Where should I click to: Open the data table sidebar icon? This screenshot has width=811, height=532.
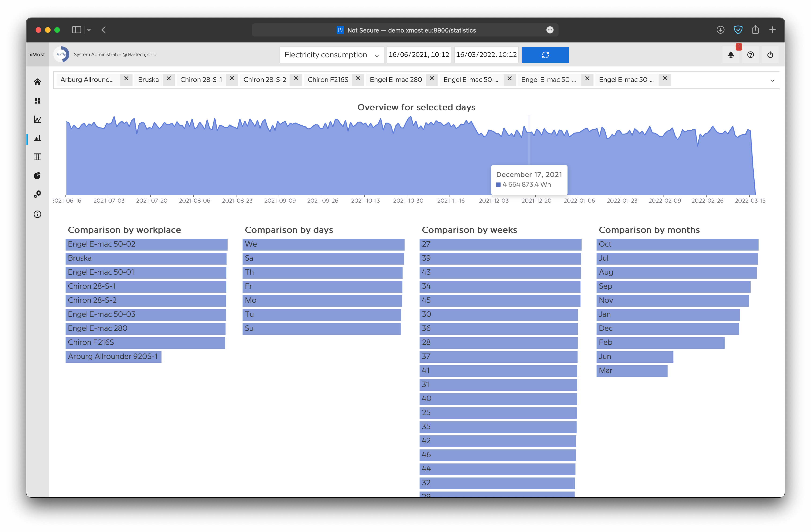(x=37, y=157)
